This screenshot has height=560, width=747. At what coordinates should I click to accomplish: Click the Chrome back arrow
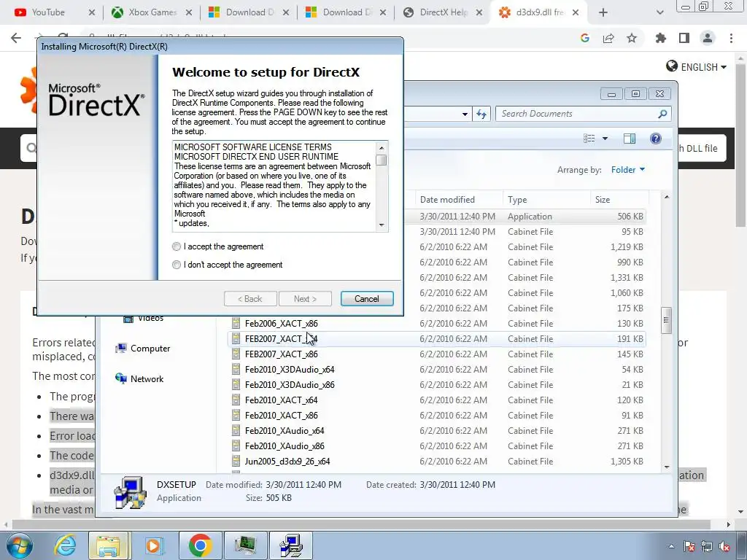click(16, 38)
